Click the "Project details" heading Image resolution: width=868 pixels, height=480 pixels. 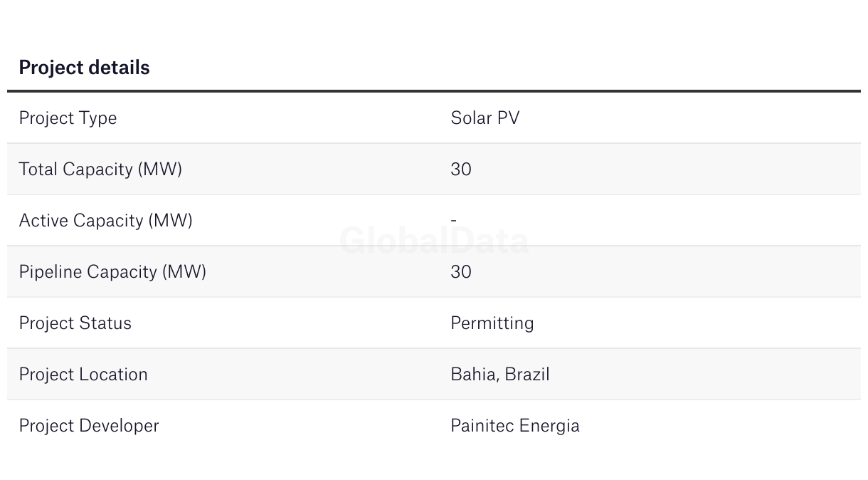84,68
